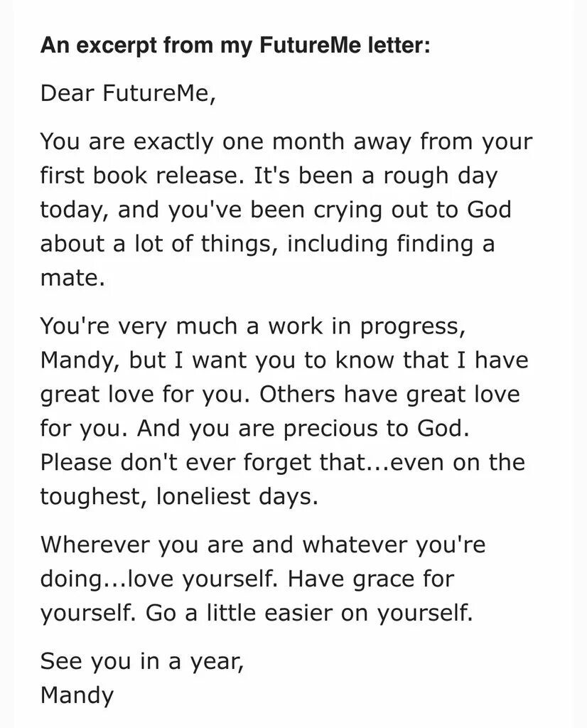The width and height of the screenshot is (587, 728).
Task: Click the sentence 'And you are precious to God.'
Action: [x=303, y=429]
